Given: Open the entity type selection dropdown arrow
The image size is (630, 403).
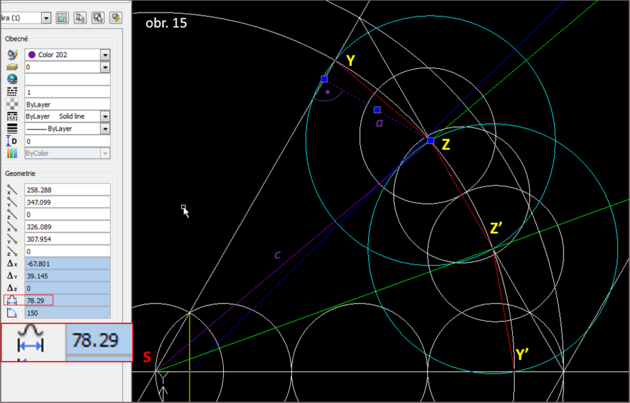Looking at the screenshot, I should click(46, 18).
